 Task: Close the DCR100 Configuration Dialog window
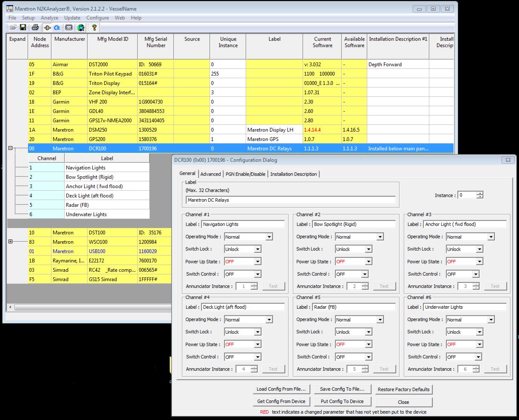tap(508, 160)
